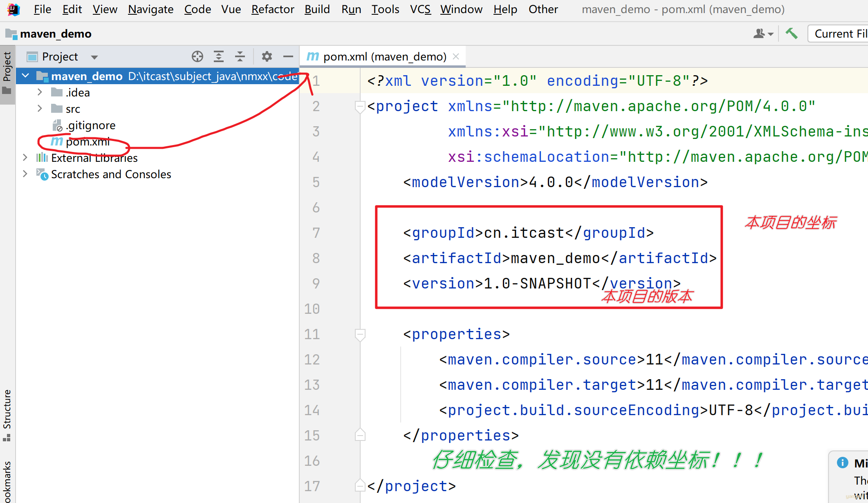Viewport: 868px width, 503px height.
Task: Click the Expand All icon in Project panel
Action: [x=219, y=56]
